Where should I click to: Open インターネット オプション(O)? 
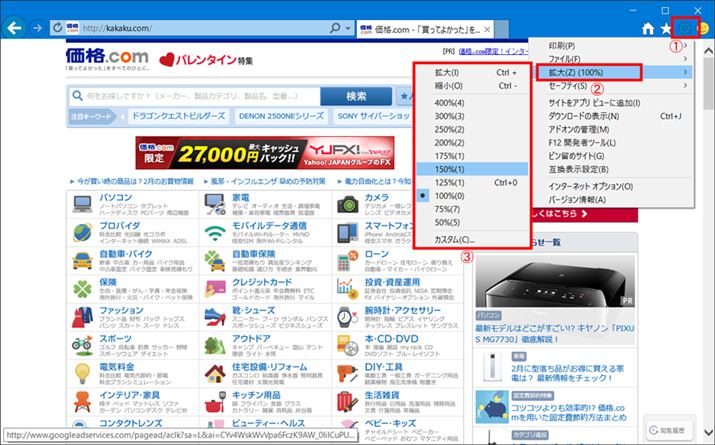612,186
